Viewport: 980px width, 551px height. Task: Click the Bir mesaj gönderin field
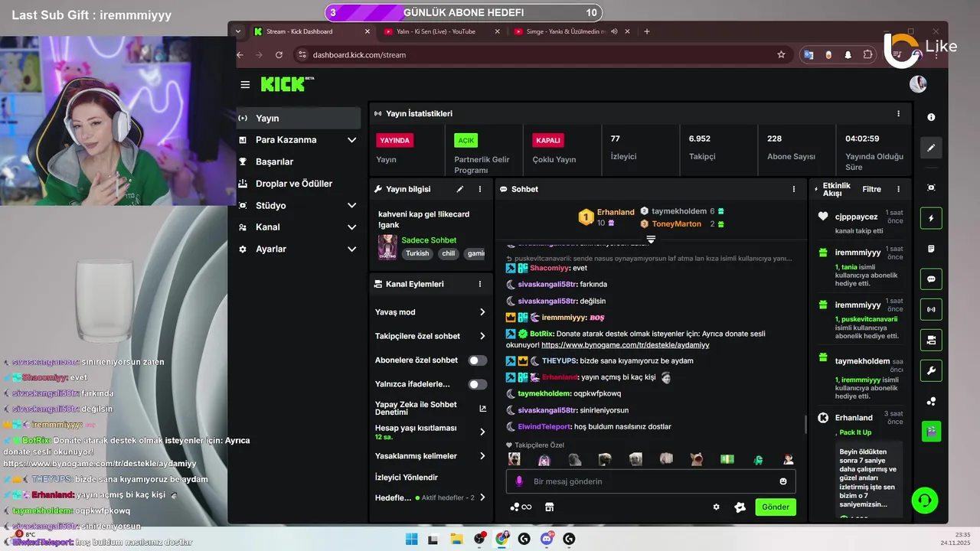[x=651, y=481]
